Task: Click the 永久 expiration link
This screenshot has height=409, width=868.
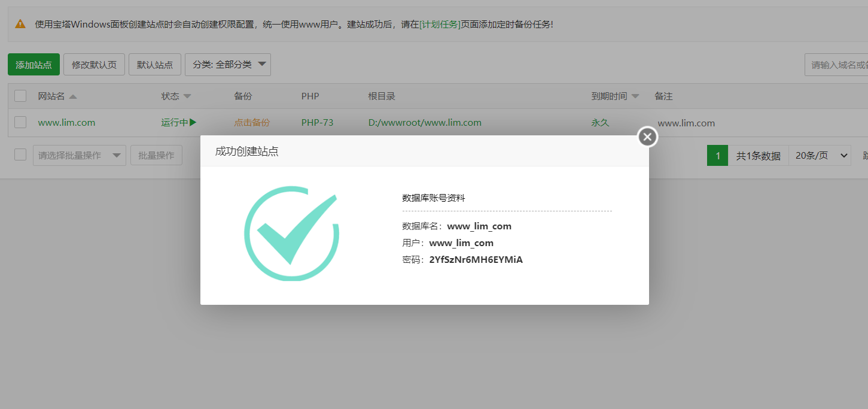Action: (x=600, y=123)
